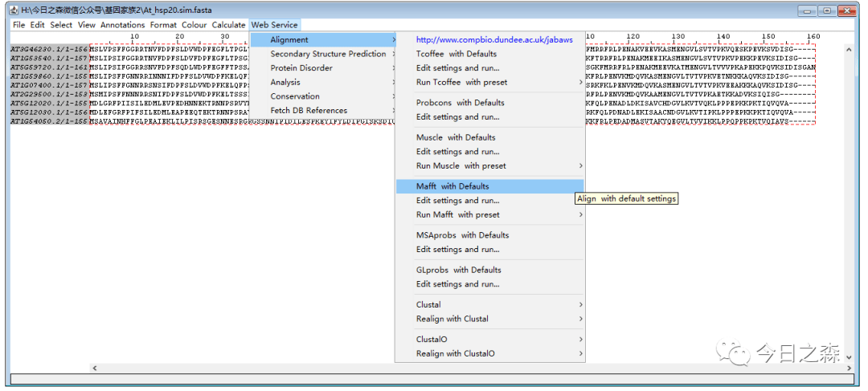
Task: Expand the Realign with ClustalO submenu
Action: tap(455, 353)
